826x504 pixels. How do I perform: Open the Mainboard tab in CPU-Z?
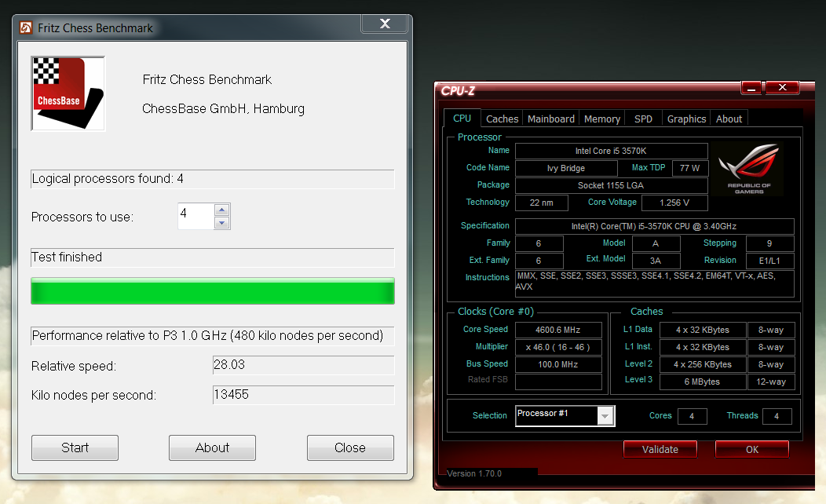(551, 119)
